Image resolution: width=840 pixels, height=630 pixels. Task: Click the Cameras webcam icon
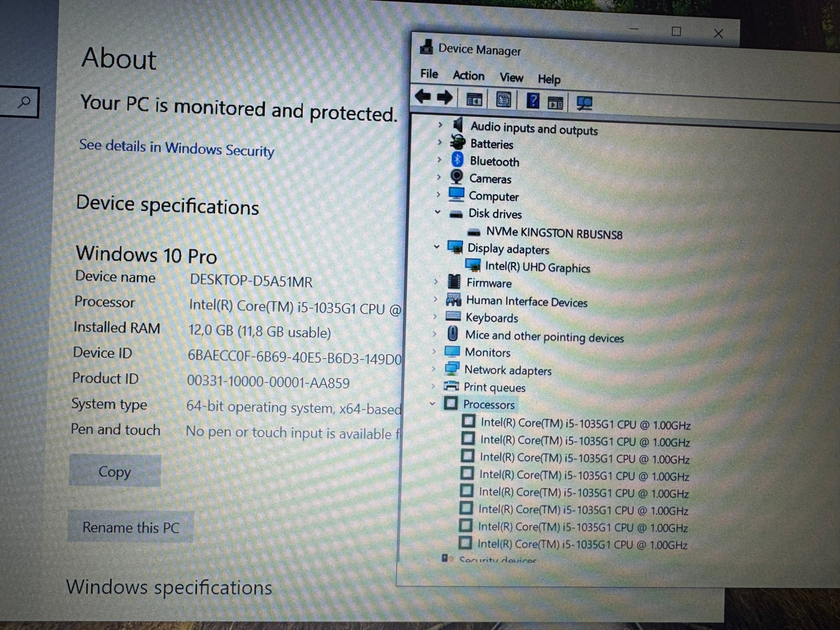click(457, 177)
